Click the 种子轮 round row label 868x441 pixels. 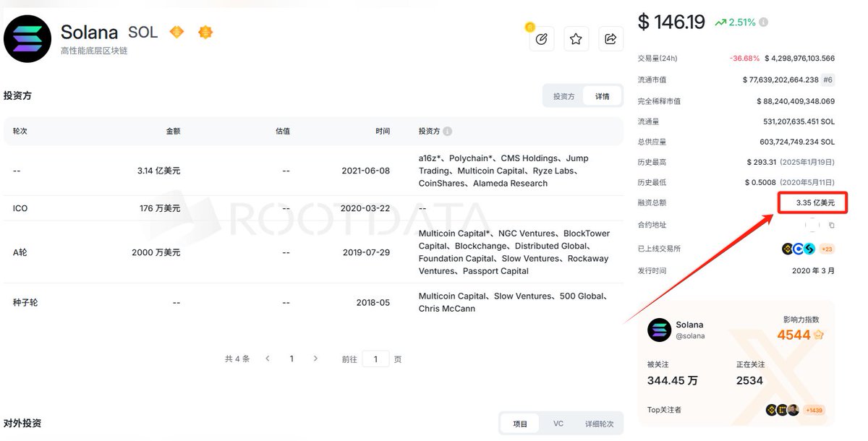click(x=25, y=302)
